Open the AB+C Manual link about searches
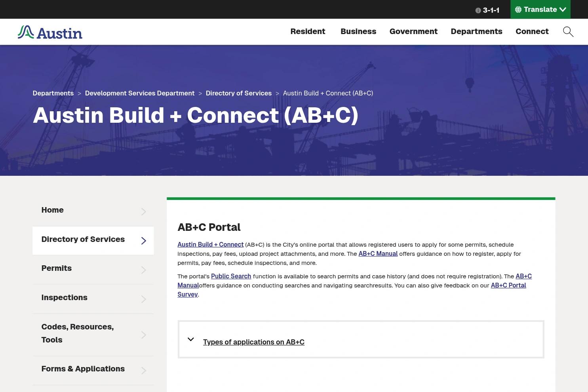Viewport: 588px width, 392px height. click(523, 276)
